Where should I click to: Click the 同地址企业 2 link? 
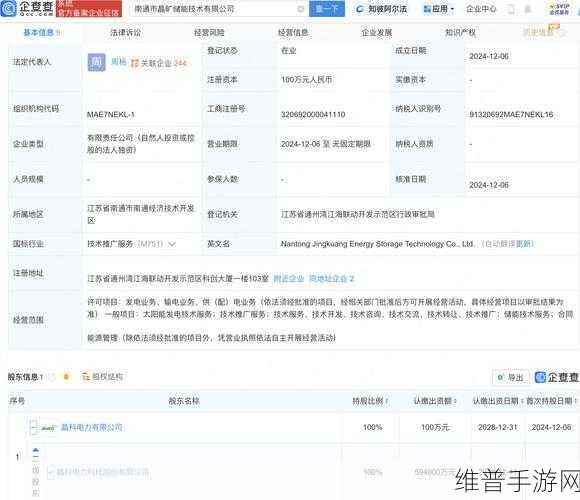331,278
